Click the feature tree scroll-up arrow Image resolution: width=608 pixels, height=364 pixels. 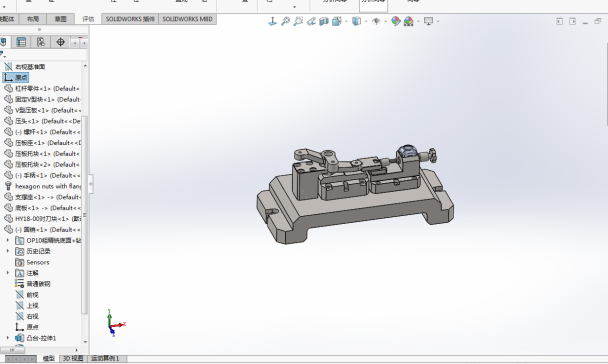[x=85, y=66]
